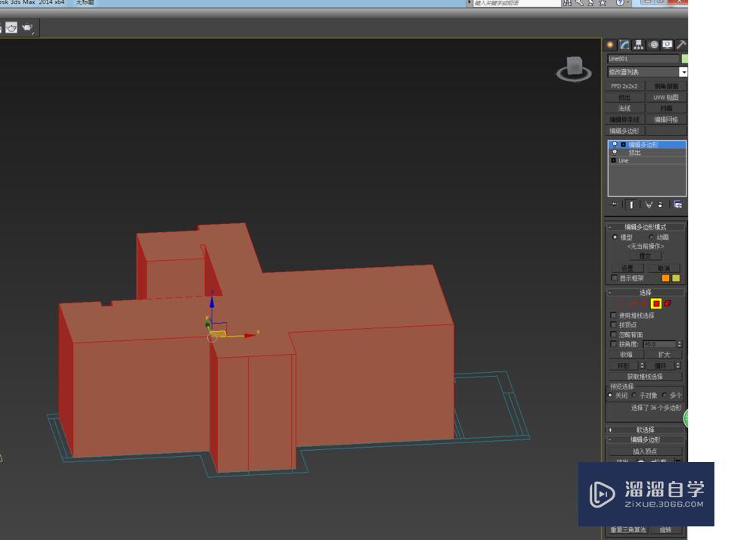
Task: Click the 循环 spinner arrows
Action: pos(678,365)
